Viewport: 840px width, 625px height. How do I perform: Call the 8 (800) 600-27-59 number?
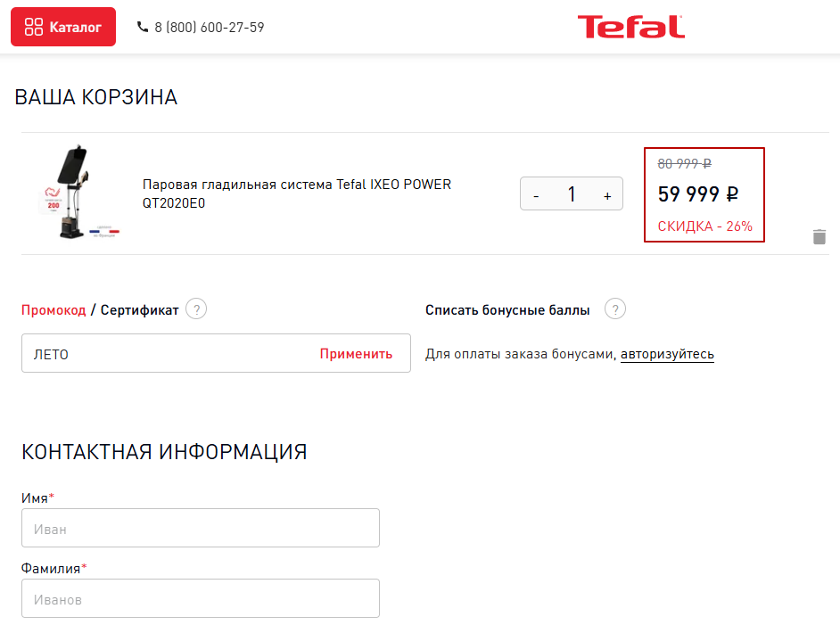pyautogui.click(x=210, y=28)
